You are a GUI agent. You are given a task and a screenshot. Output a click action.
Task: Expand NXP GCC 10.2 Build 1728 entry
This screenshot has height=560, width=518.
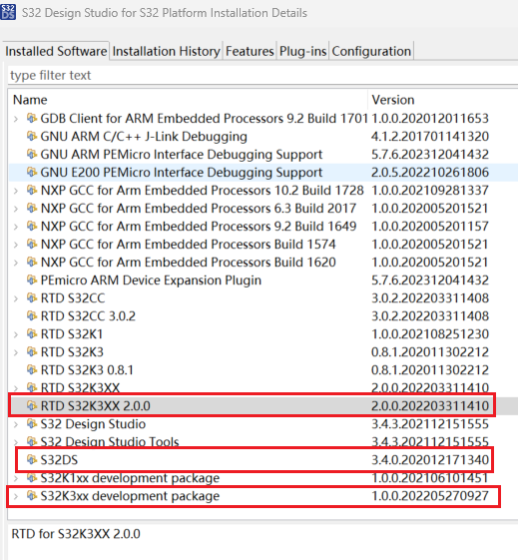click(16, 191)
